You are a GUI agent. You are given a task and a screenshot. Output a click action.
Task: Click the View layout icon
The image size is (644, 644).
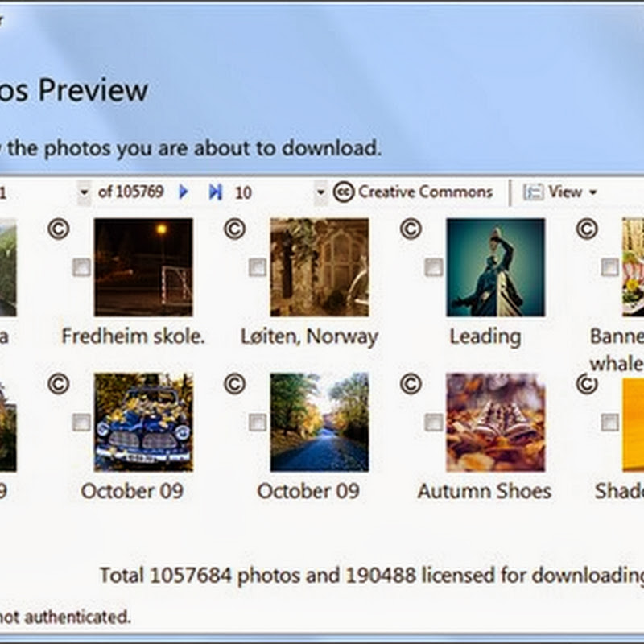point(533,192)
